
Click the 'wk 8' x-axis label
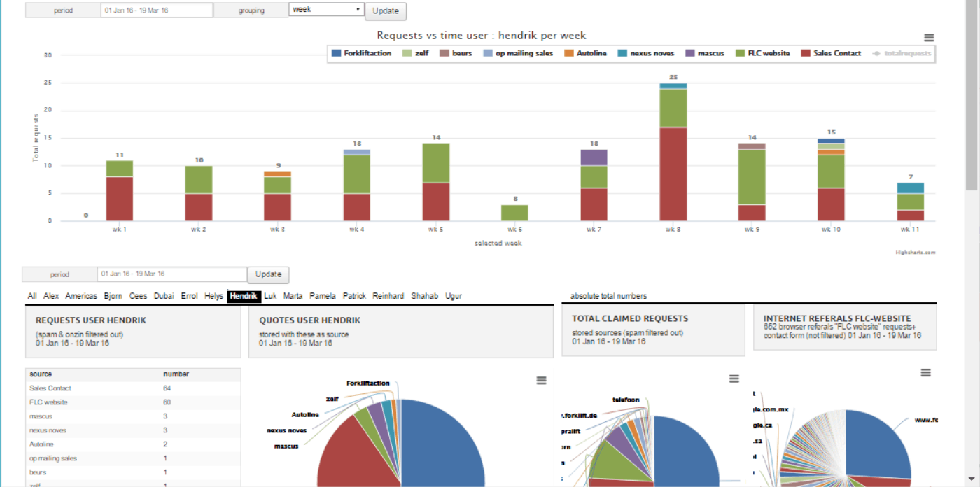click(673, 230)
